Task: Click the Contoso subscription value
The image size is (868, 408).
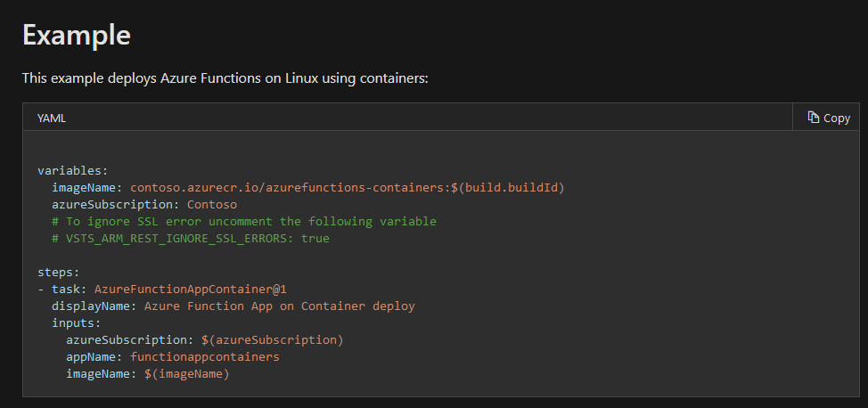Action: pos(212,205)
